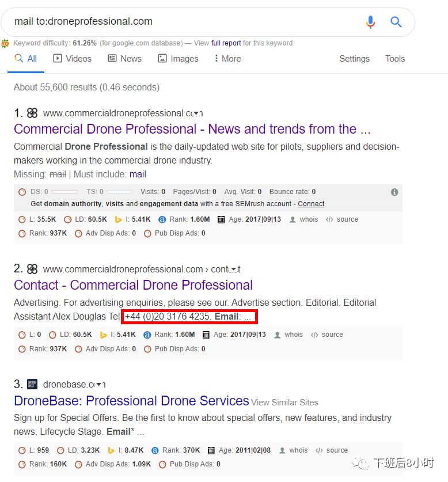The height and width of the screenshot is (482, 448).
Task: Open the All results tab
Action: 26,58
